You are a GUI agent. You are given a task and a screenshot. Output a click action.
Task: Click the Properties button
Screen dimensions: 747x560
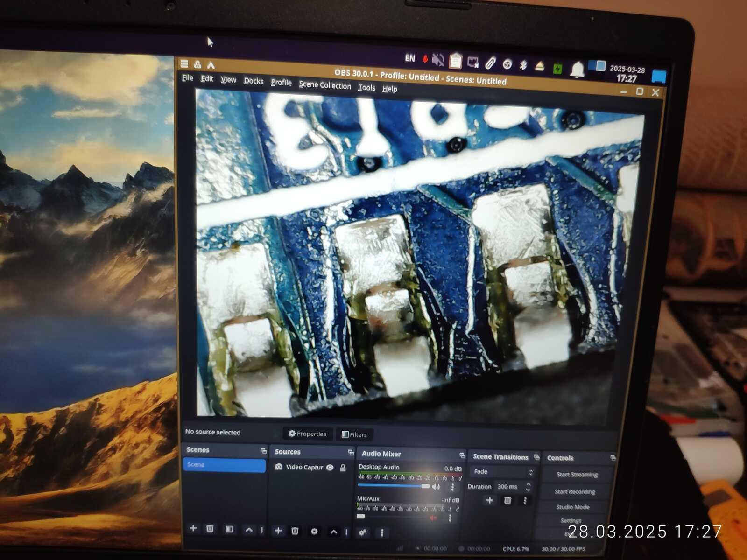pos(308,434)
